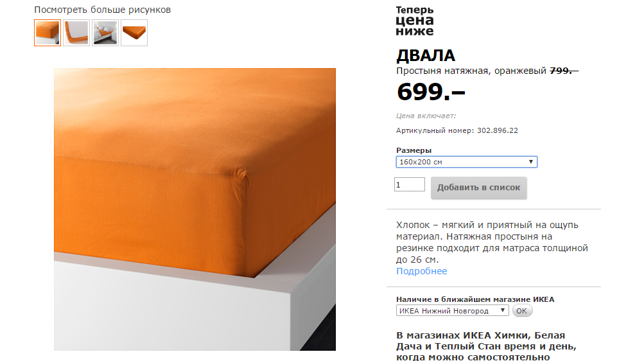Select the first orange mattress corner thumbnail
644x361 pixels.
click(48, 33)
